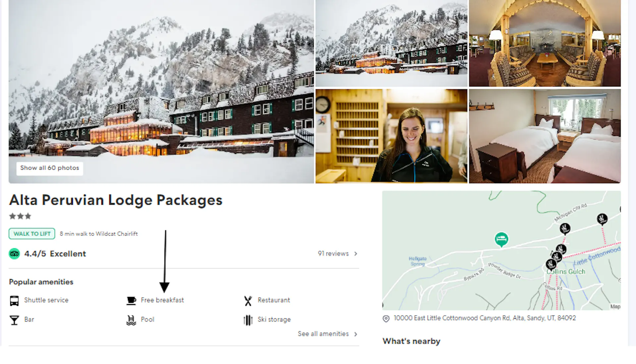Click the location pin beside the address
636x364 pixels.
(386, 319)
